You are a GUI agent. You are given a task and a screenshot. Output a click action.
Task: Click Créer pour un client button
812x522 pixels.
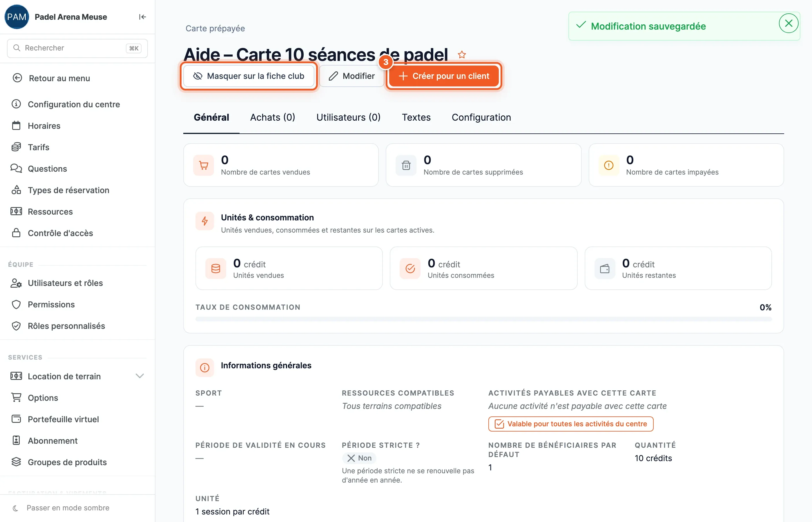coord(444,76)
